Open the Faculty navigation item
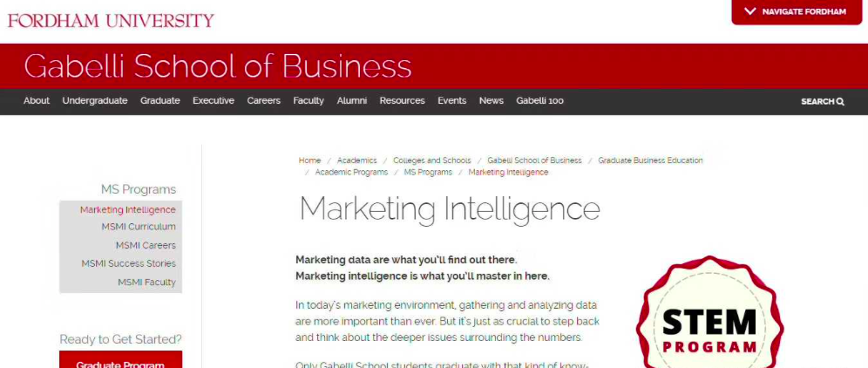868x368 pixels. point(309,100)
